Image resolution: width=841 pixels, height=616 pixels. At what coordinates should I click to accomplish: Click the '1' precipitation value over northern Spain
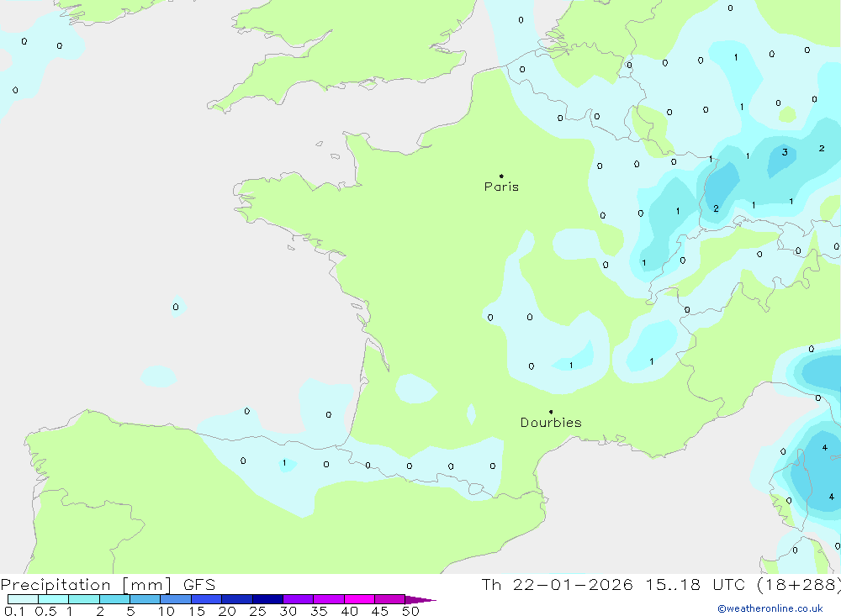[284, 463]
